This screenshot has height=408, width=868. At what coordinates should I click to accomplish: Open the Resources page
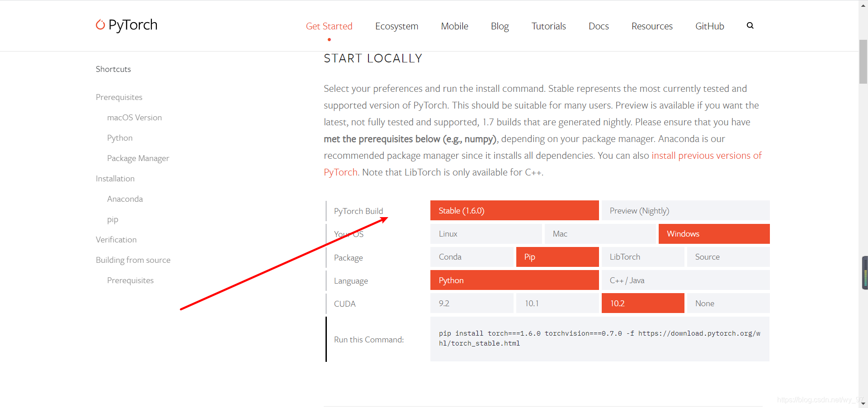coord(652,26)
